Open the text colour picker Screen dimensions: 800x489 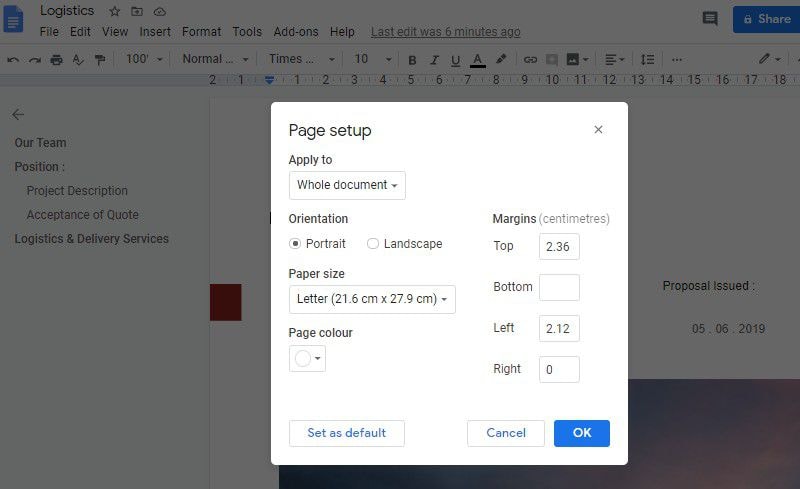pos(478,60)
